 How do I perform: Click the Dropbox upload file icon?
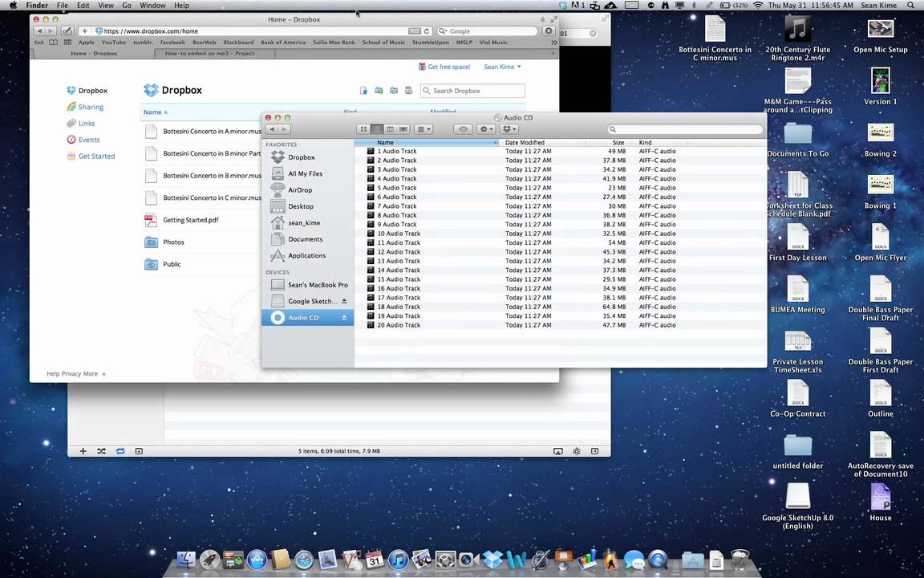point(363,90)
